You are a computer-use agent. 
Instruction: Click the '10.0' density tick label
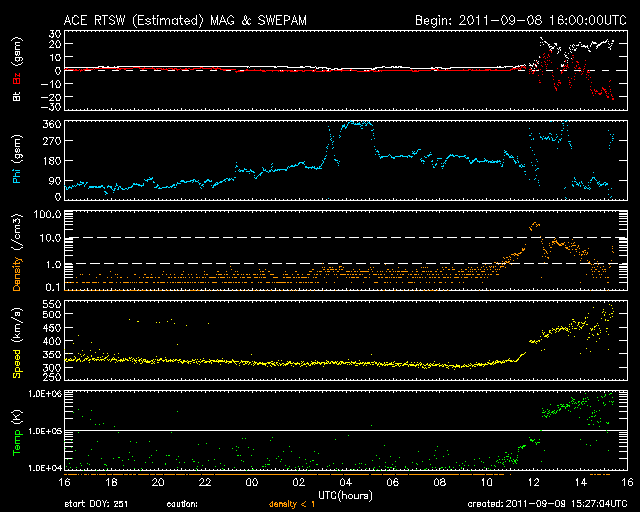click(50, 238)
